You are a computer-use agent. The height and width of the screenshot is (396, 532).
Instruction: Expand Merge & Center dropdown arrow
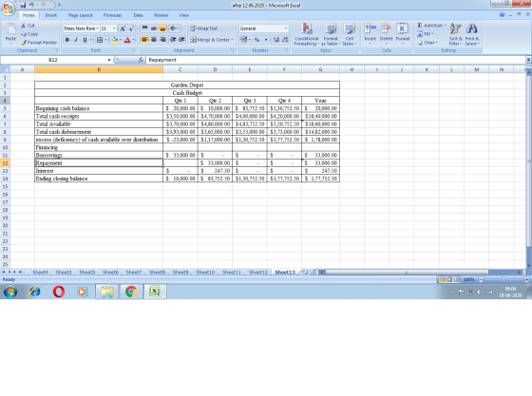pyautogui.click(x=233, y=40)
